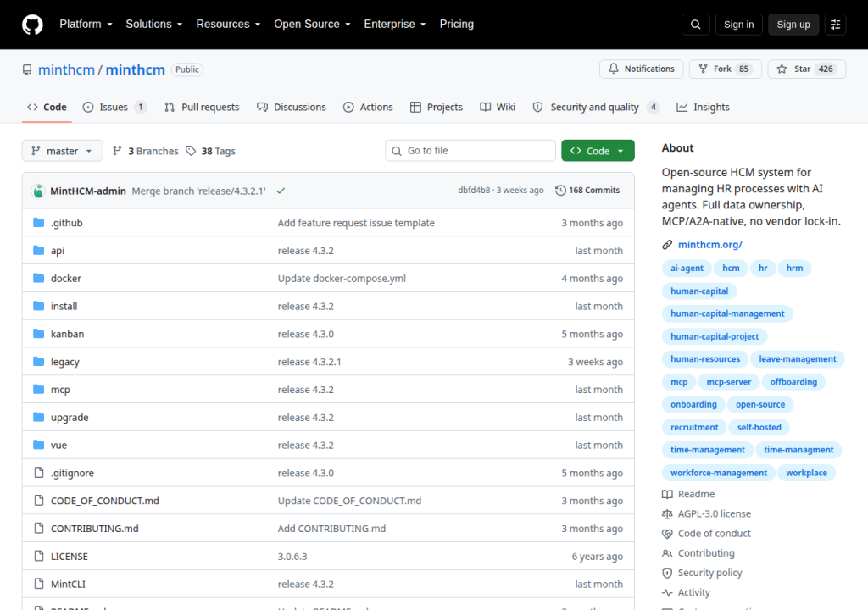Click the kanban folder icon
Screen dimensions: 868x610
tap(38, 334)
